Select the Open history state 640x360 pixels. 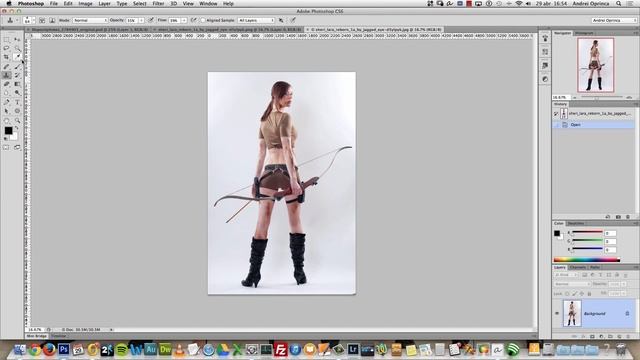tap(594, 124)
